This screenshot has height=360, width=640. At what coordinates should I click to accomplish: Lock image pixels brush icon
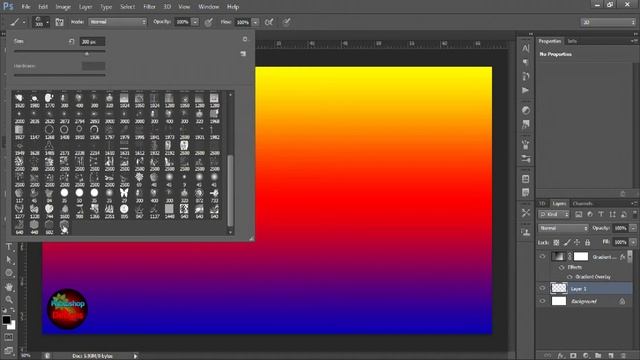[567, 242]
